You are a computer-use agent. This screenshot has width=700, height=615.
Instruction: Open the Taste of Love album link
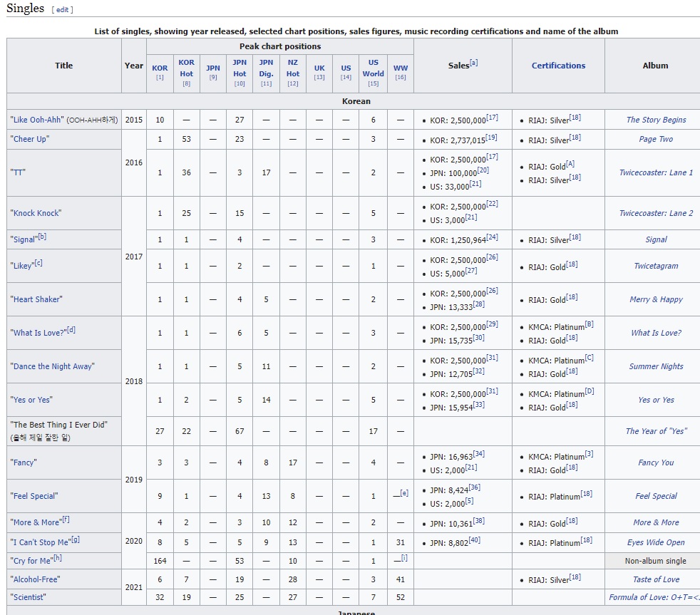click(x=656, y=579)
